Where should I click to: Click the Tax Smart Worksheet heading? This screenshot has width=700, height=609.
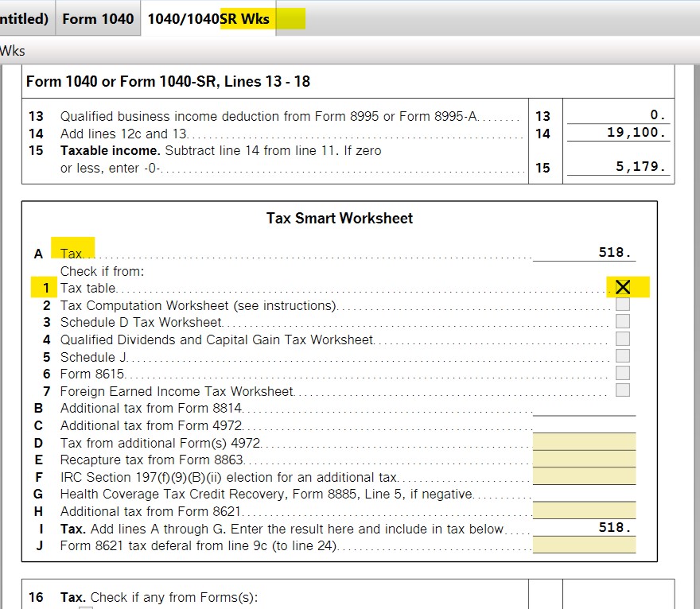340,218
